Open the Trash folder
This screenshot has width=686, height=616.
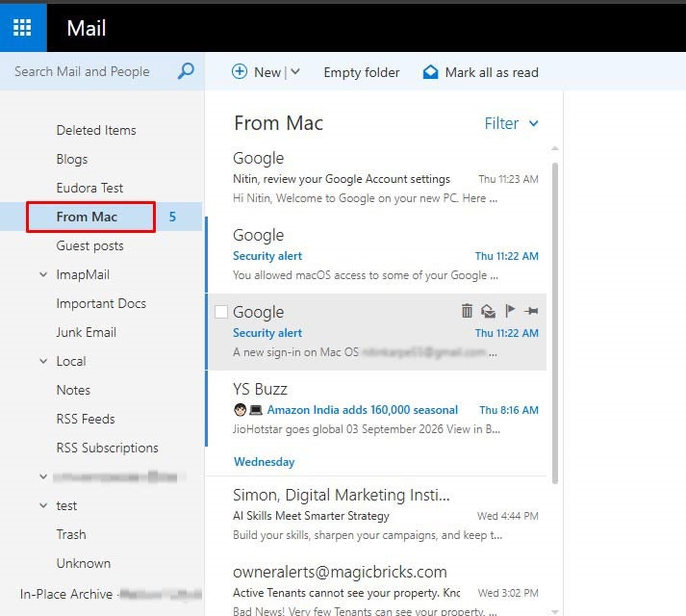pos(71,534)
